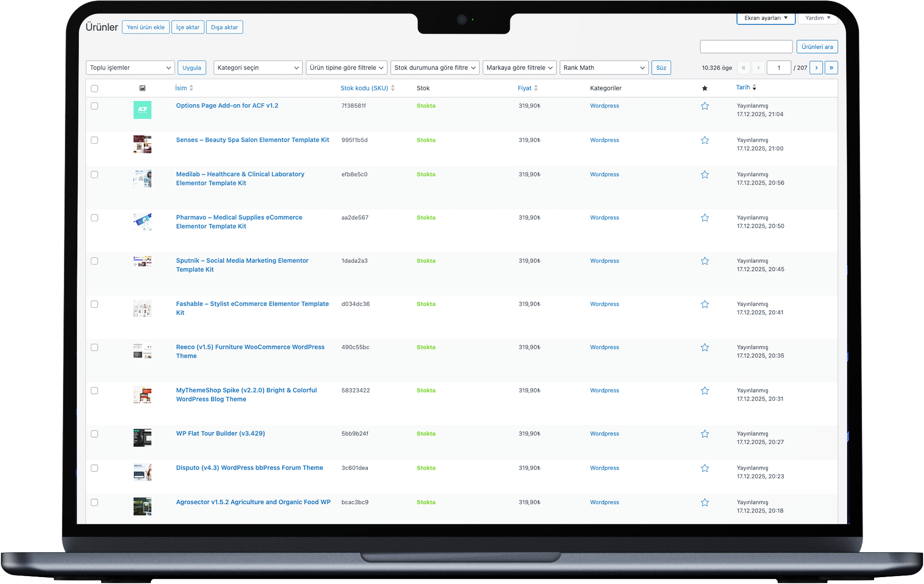Toggle featured star for WP Flat Tour Builder
The height and width of the screenshot is (584, 924).
(x=704, y=434)
